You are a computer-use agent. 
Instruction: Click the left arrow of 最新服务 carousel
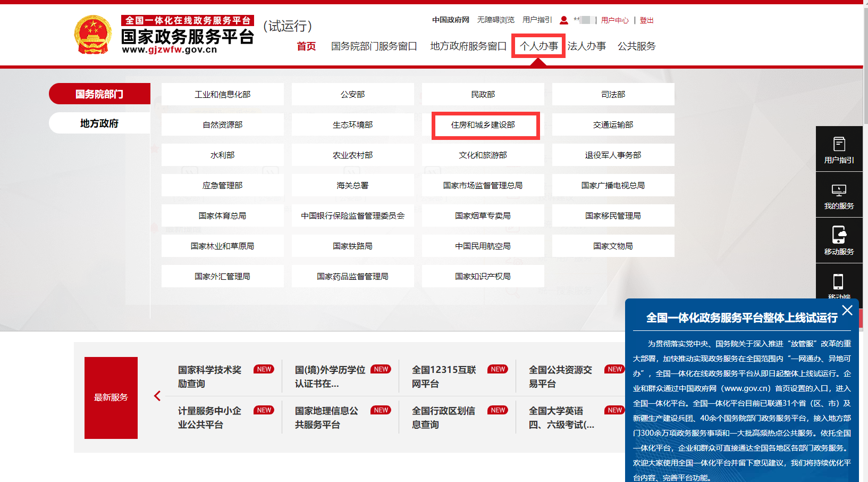[157, 396]
